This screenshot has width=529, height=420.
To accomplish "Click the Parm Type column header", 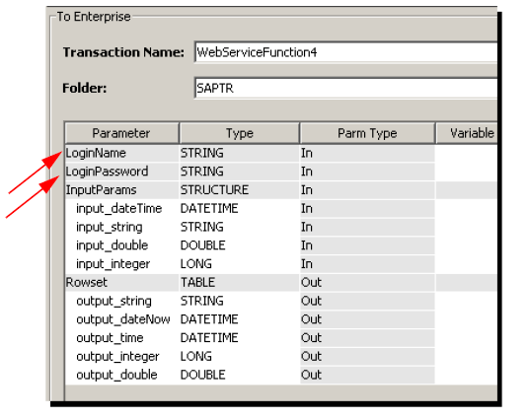I will pyautogui.click(x=367, y=133).
